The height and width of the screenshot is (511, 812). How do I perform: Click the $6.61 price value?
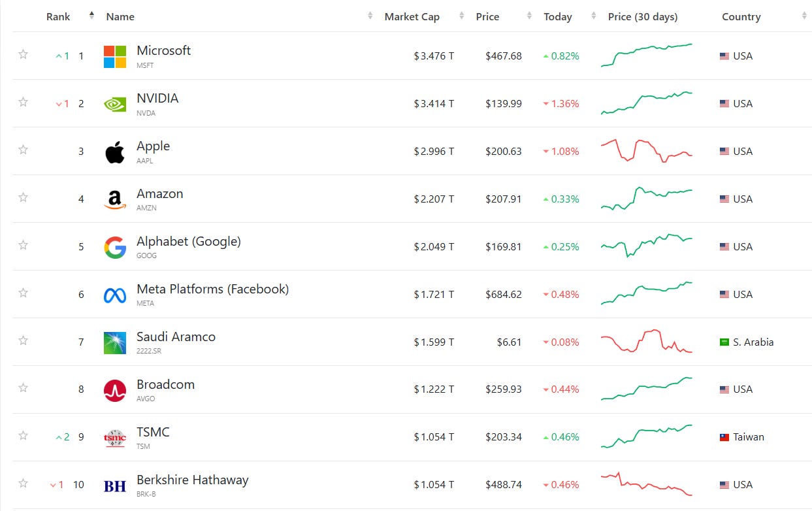pos(509,342)
